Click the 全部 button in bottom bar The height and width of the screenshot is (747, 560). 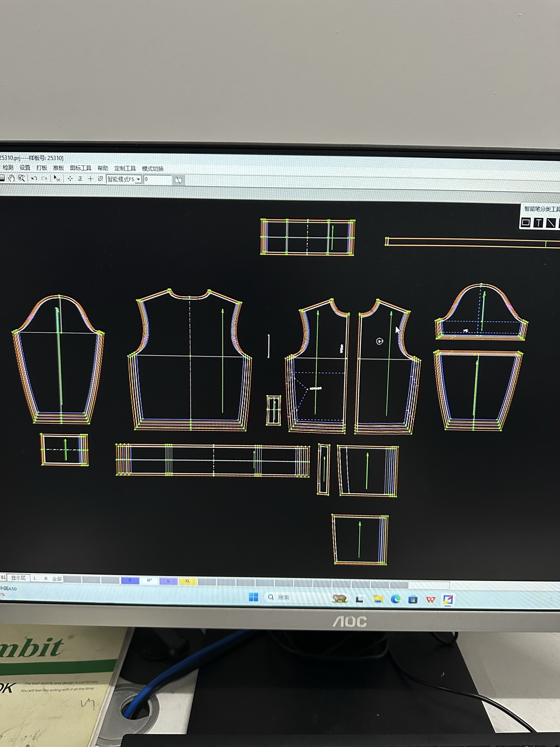tap(57, 579)
